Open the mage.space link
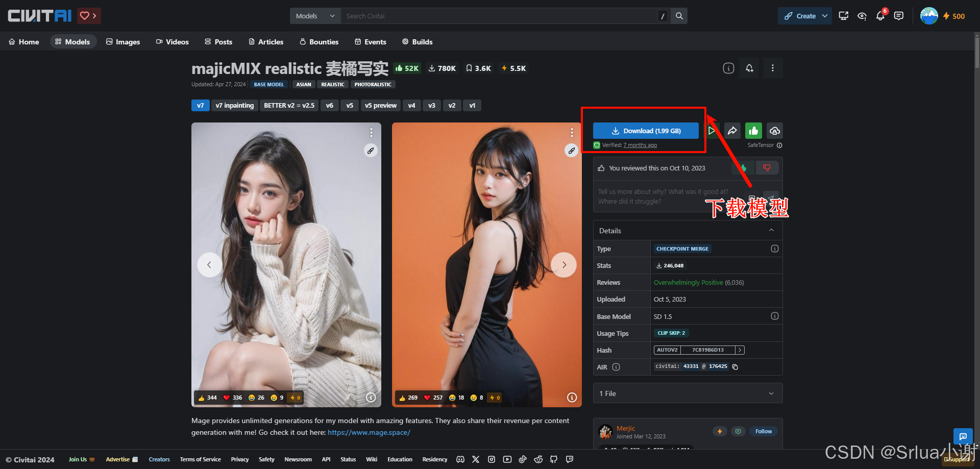The width and height of the screenshot is (980, 469). pyautogui.click(x=369, y=432)
